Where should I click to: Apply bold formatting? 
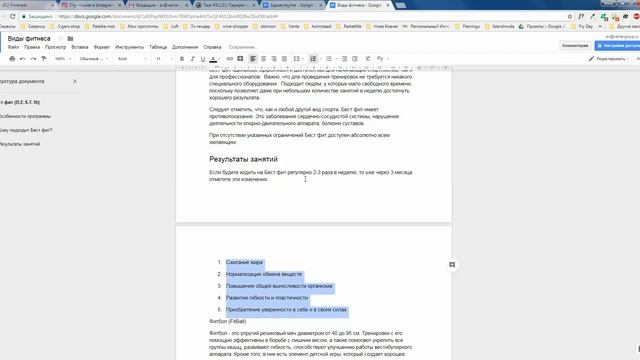tap(182, 59)
